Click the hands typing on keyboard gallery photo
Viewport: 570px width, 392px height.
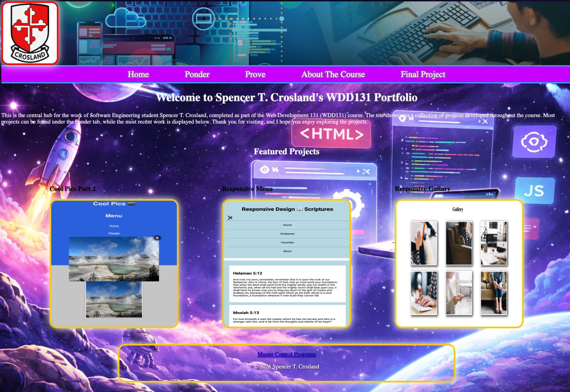pos(424,293)
